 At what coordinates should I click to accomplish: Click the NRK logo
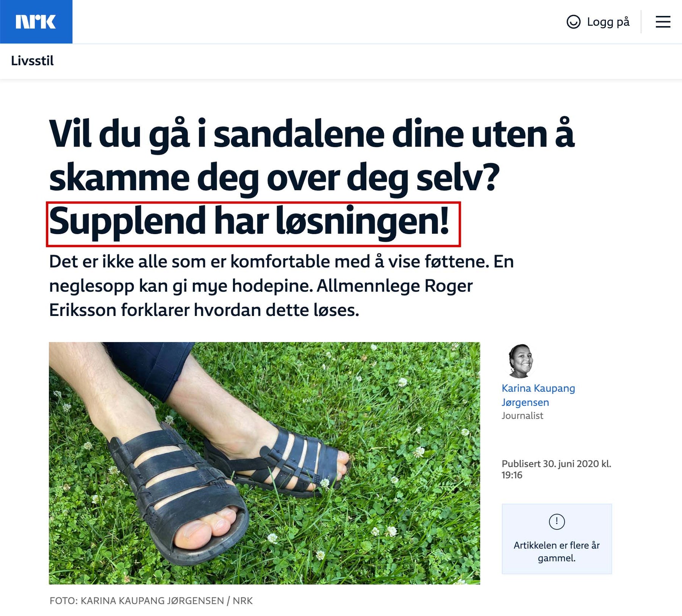point(36,22)
